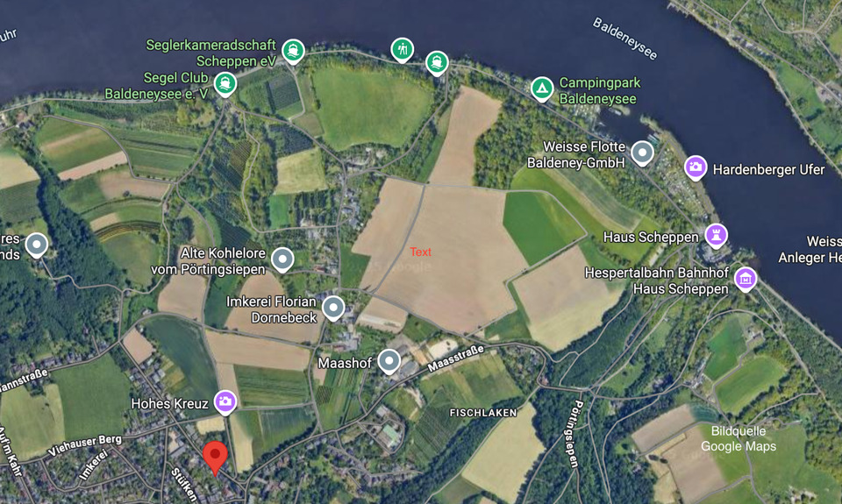Screen dimensions: 842x504
Task: Open the Campingpark Baldeneysee tent marker
Action: (542, 88)
